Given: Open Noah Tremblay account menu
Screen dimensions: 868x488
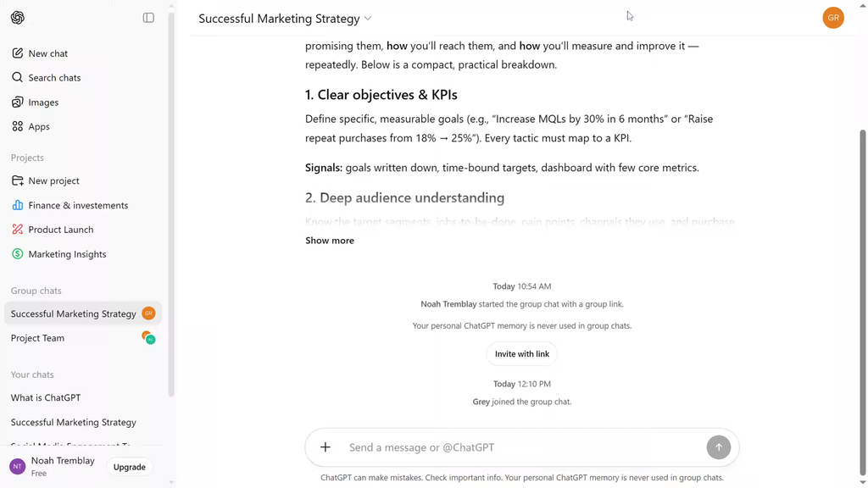Looking at the screenshot, I should [51, 466].
